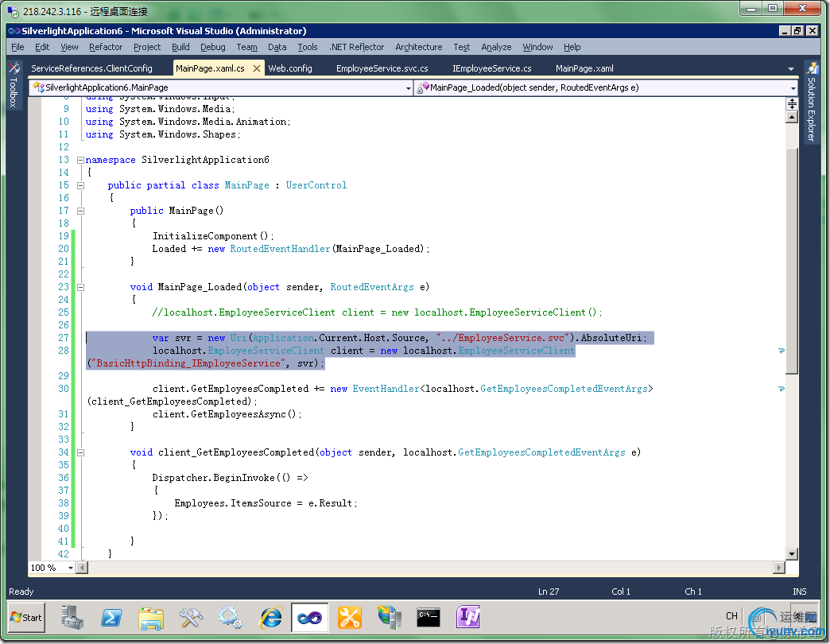This screenshot has width=830, height=644.
Task: Click 'Employees.ItemsSource' on line 38
Action: click(x=233, y=503)
